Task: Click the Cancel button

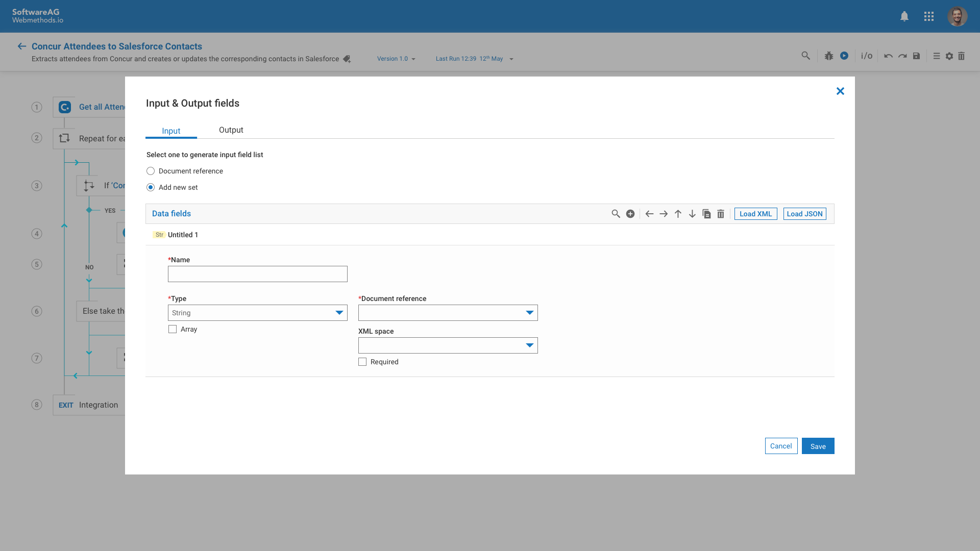Action: tap(781, 446)
